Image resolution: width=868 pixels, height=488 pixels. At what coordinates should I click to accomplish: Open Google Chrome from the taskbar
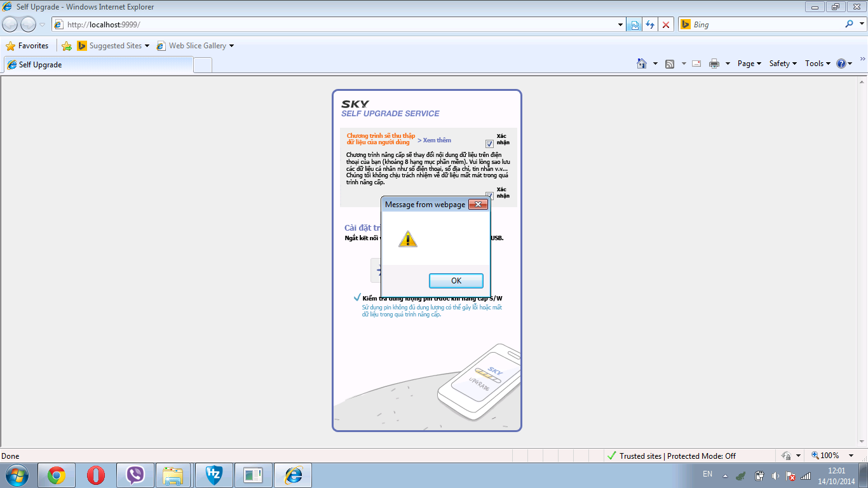57,475
